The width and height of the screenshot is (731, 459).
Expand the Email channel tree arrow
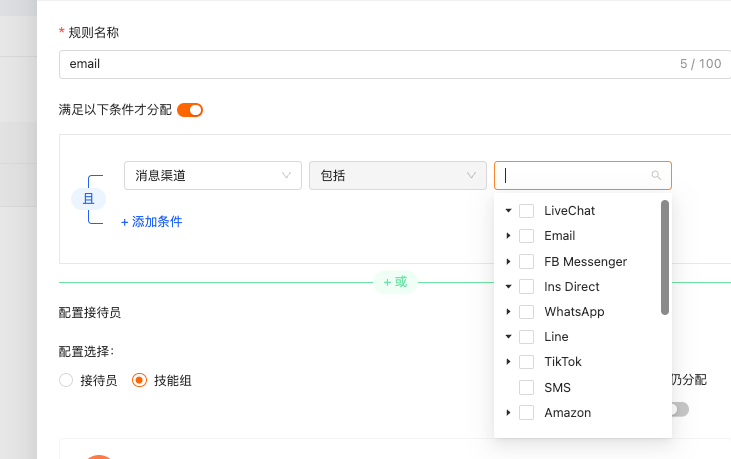click(x=508, y=236)
